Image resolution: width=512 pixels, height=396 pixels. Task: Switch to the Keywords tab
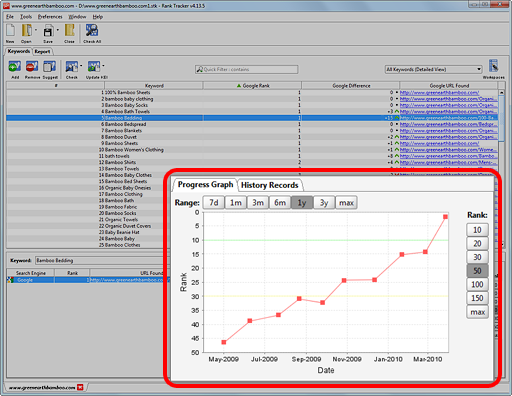19,51
